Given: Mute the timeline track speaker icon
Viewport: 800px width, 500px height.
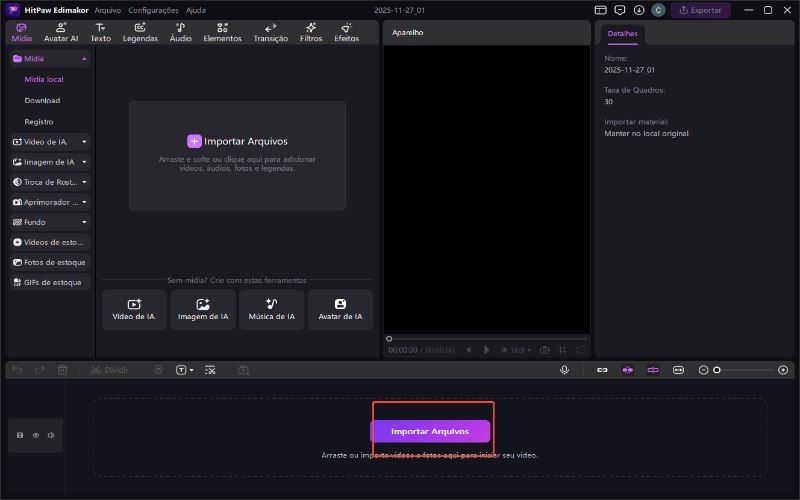Looking at the screenshot, I should pos(50,435).
